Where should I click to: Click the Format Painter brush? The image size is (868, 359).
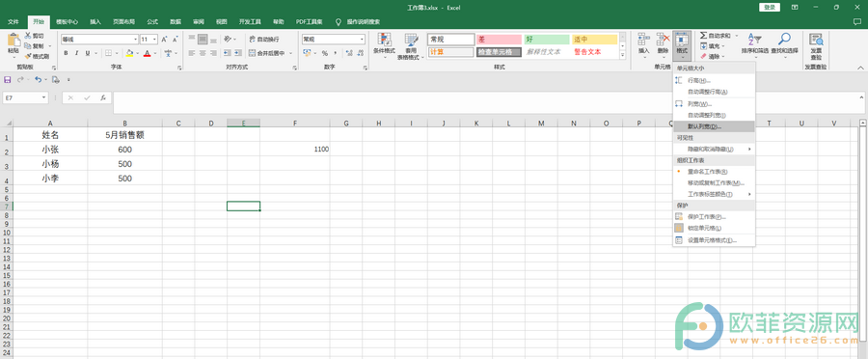(28, 56)
